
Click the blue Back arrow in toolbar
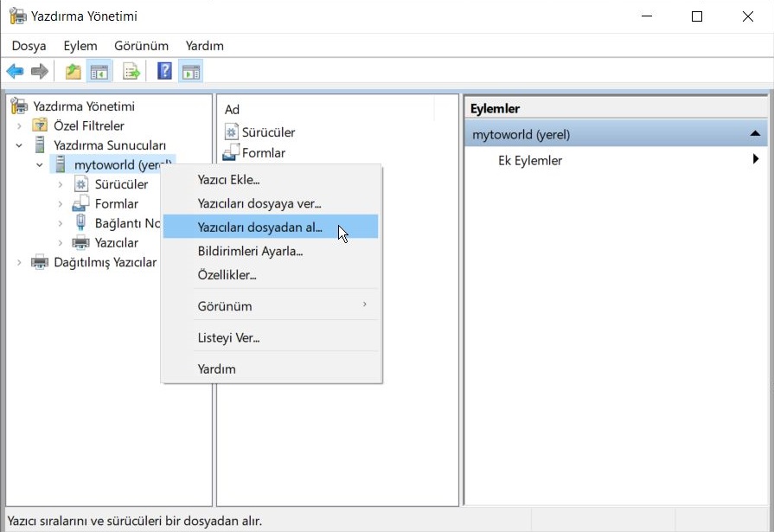pyautogui.click(x=15, y=72)
